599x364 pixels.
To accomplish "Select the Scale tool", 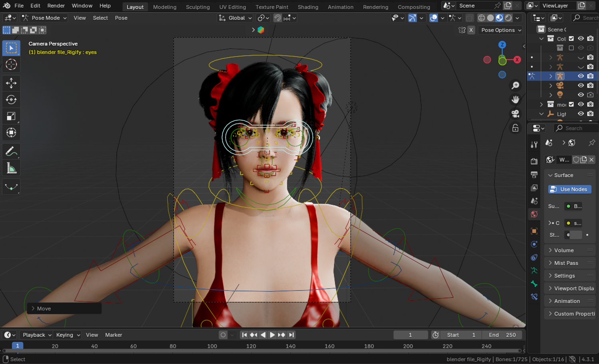I will 11,116.
